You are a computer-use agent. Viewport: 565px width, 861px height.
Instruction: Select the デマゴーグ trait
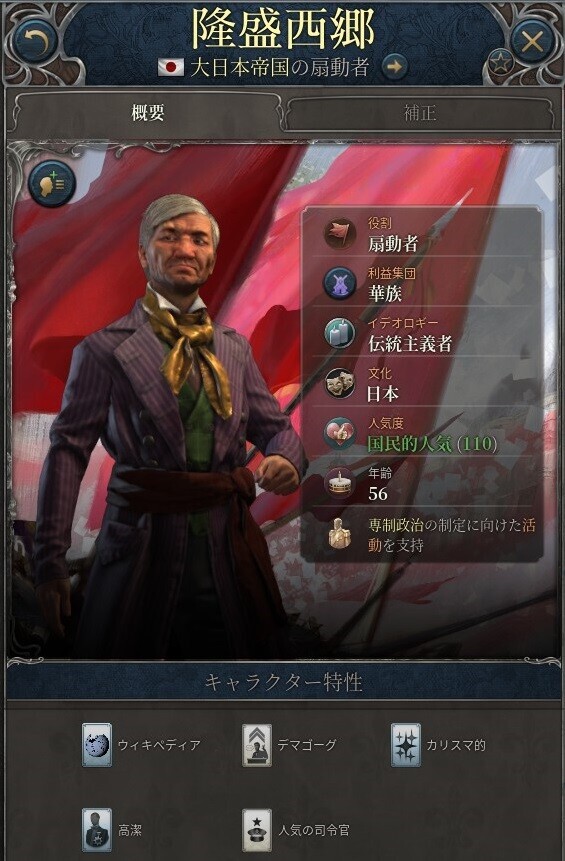click(289, 745)
